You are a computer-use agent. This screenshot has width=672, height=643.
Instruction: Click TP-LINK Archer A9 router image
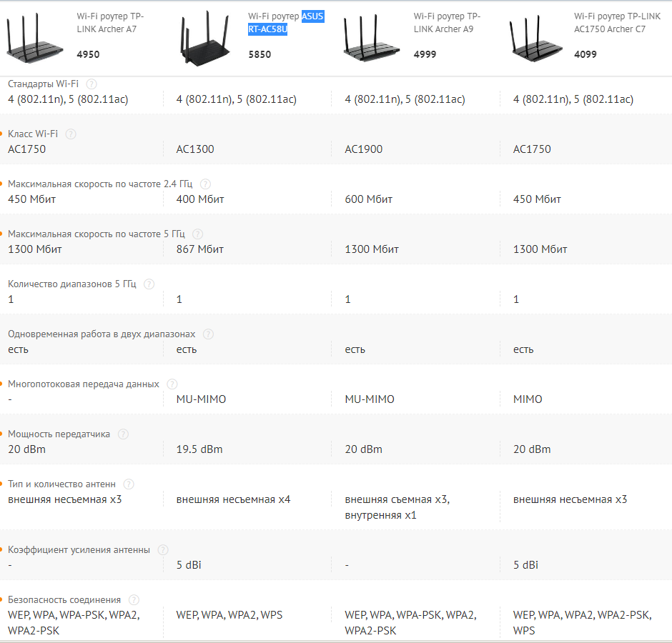[370, 37]
